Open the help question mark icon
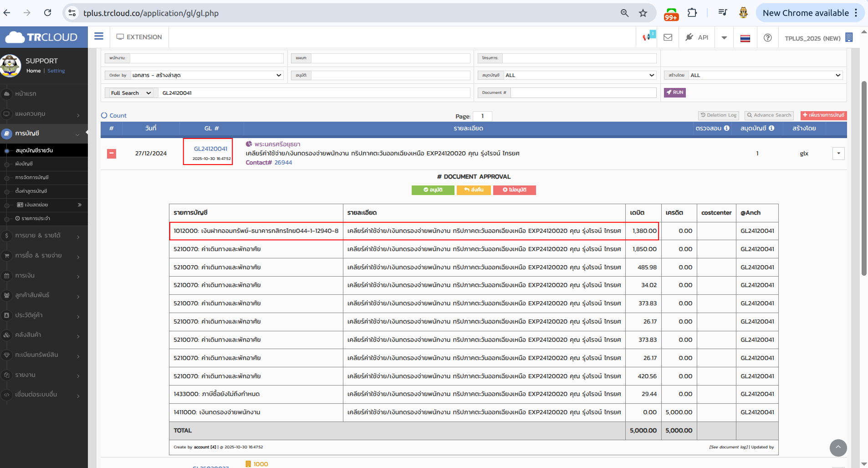The height and width of the screenshot is (468, 868). [767, 37]
